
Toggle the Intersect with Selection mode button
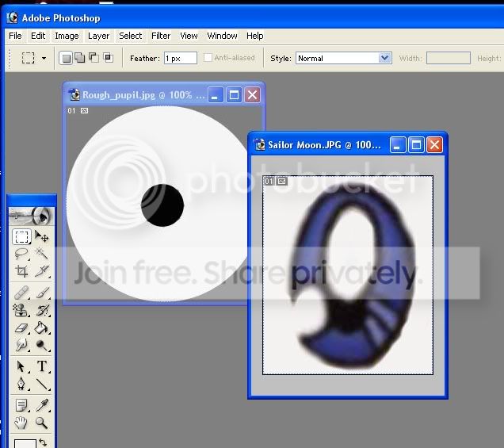(108, 58)
